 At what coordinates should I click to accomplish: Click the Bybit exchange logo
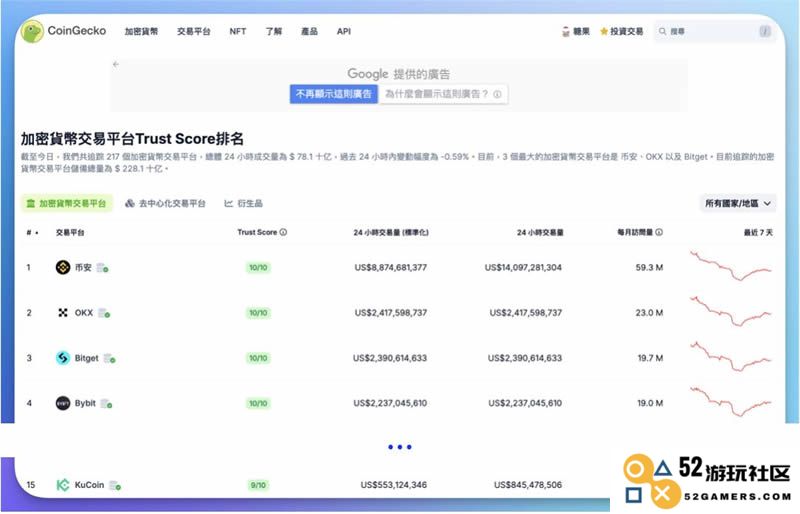[63, 403]
